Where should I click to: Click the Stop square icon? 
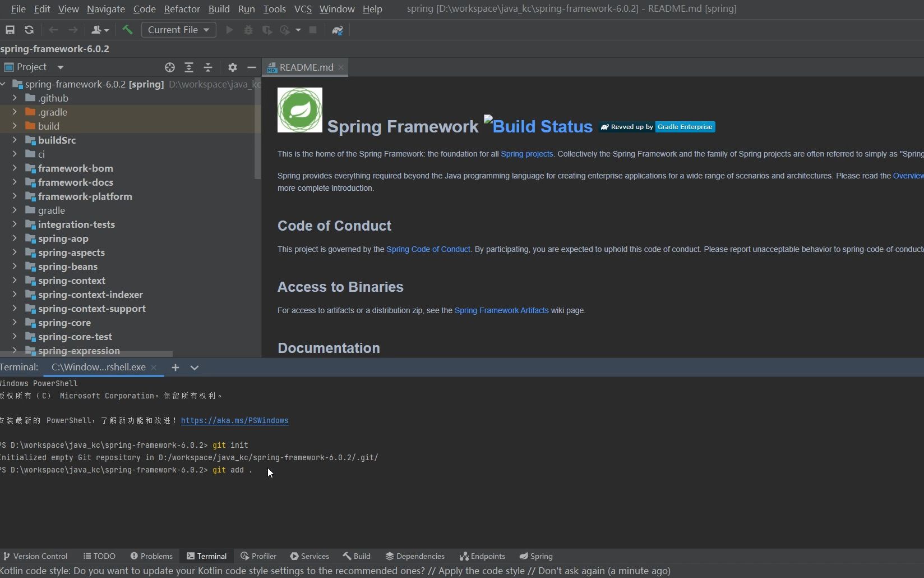coord(313,30)
